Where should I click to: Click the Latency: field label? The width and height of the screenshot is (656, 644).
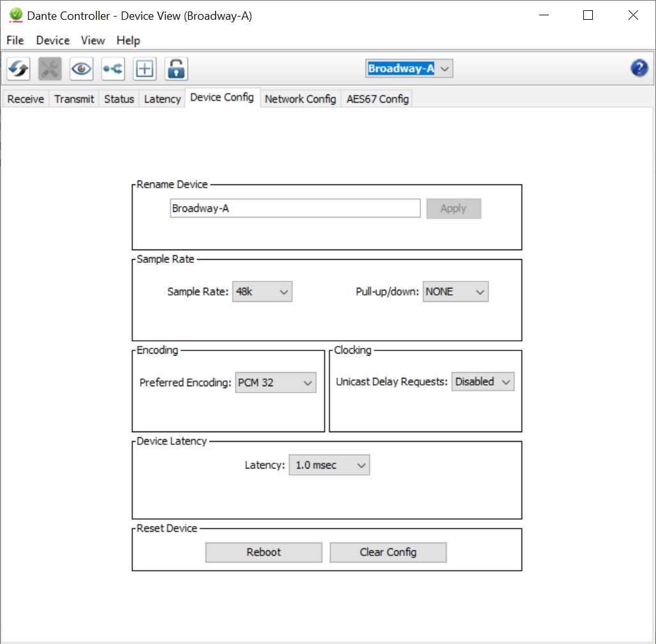265,465
